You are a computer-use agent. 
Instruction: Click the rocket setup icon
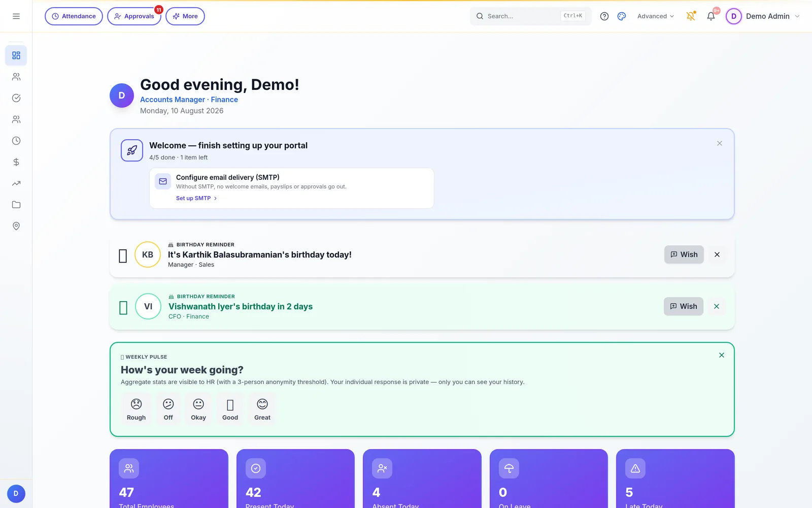(x=132, y=150)
